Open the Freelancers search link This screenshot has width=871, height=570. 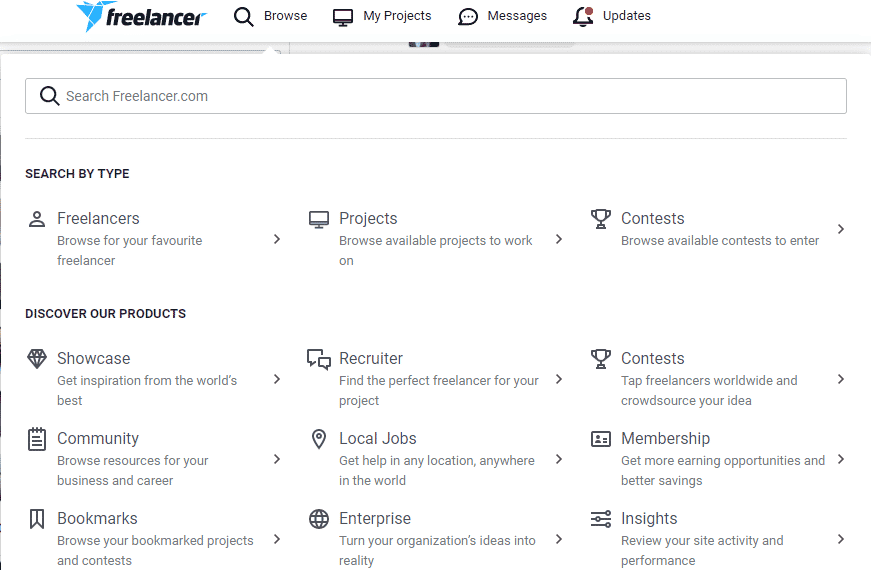[98, 218]
